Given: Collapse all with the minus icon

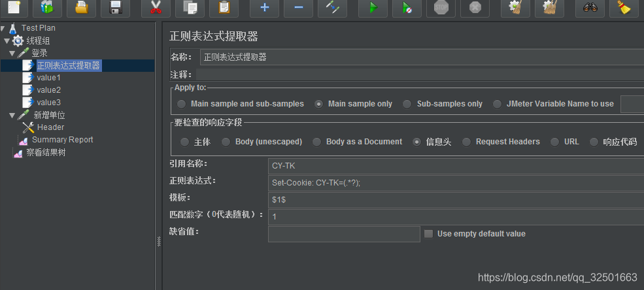Looking at the screenshot, I should coord(299,8).
